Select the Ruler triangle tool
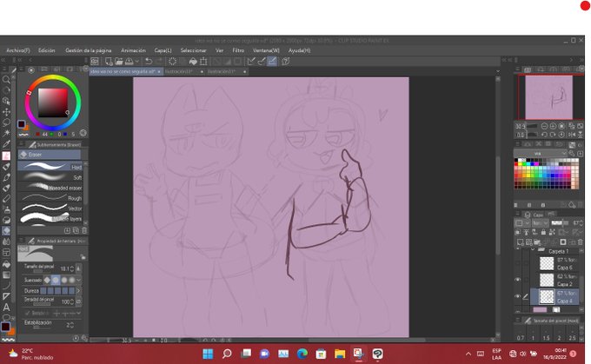The image size is (591, 364). coord(6,296)
